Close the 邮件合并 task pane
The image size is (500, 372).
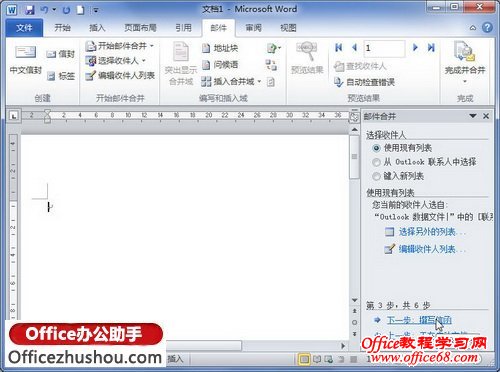point(486,116)
